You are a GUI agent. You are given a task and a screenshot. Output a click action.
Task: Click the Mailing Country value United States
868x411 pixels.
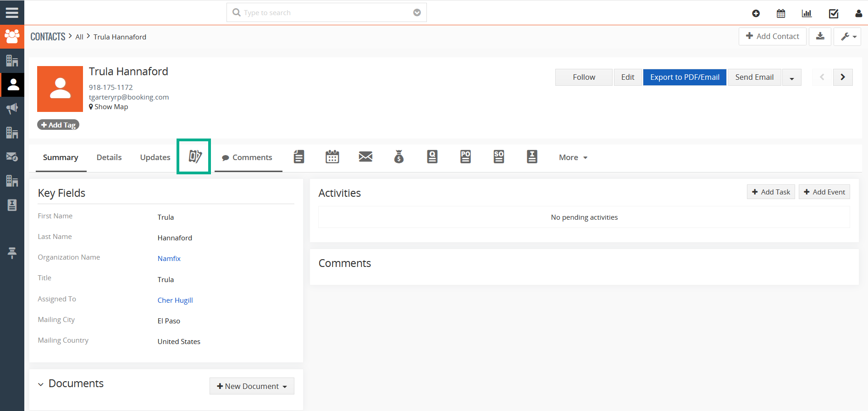pos(179,342)
